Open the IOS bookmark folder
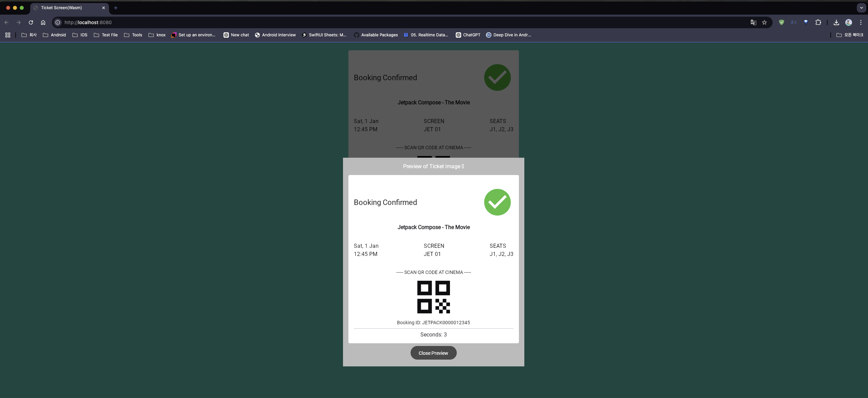 (x=80, y=35)
